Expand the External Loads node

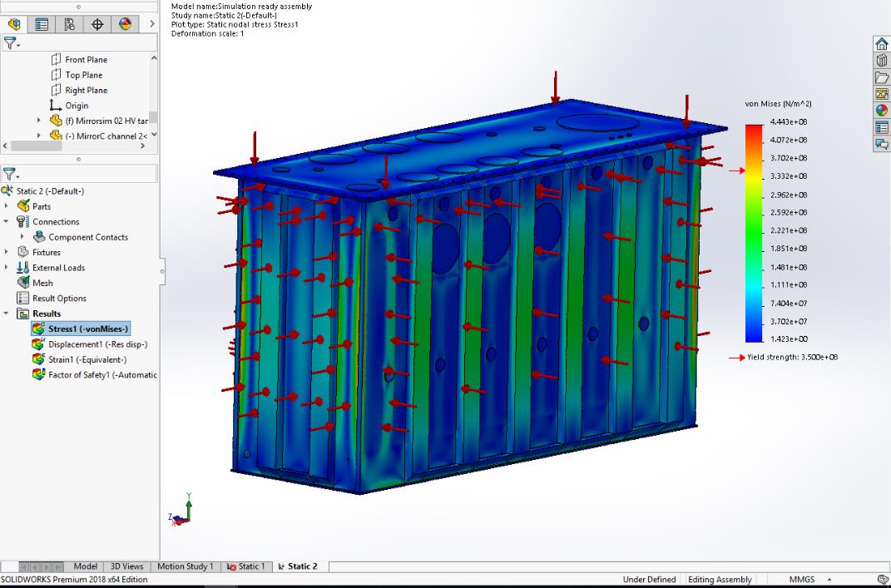[x=7, y=268]
